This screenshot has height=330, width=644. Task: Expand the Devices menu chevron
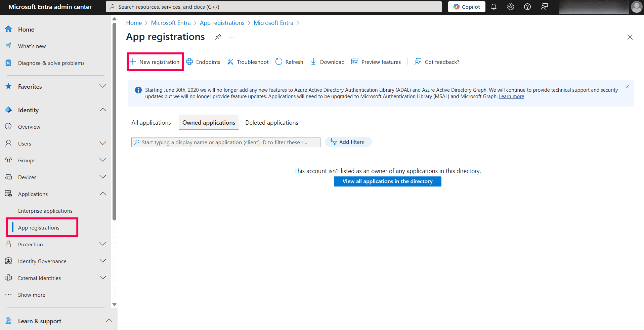point(103,177)
